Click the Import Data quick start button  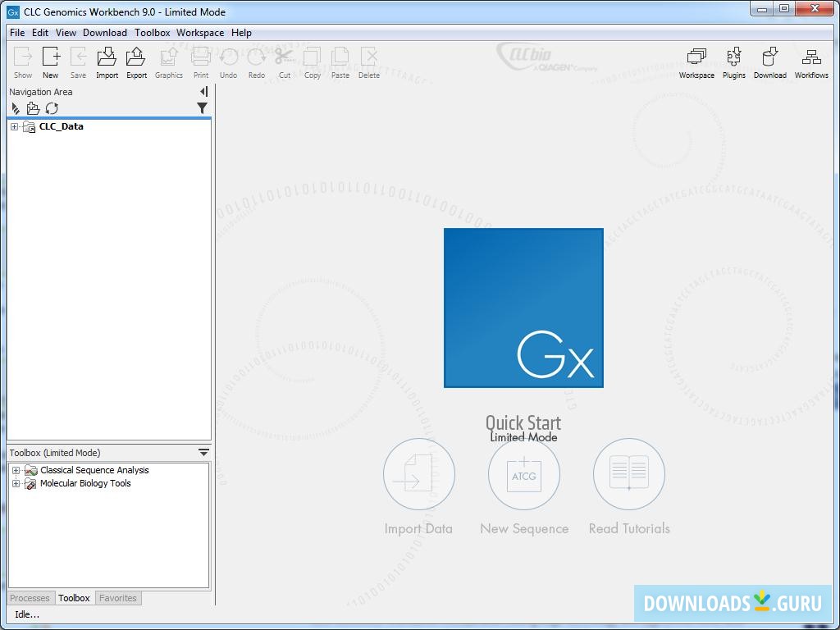pyautogui.click(x=419, y=474)
